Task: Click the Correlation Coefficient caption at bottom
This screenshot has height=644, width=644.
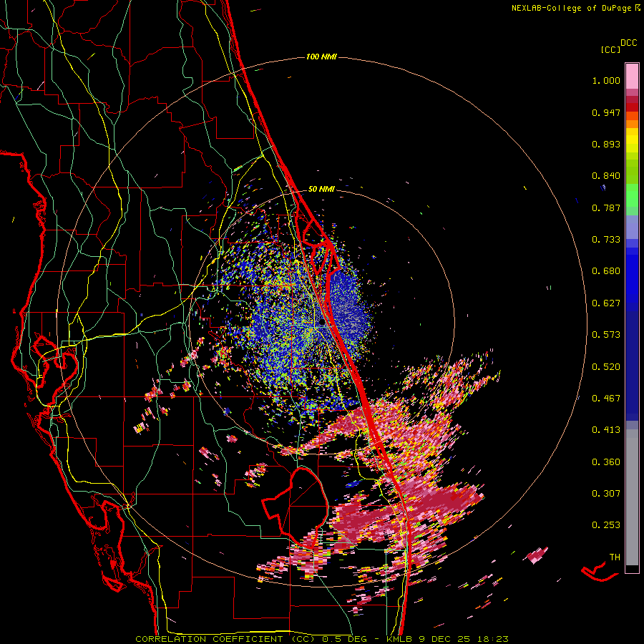Action: tap(321, 639)
